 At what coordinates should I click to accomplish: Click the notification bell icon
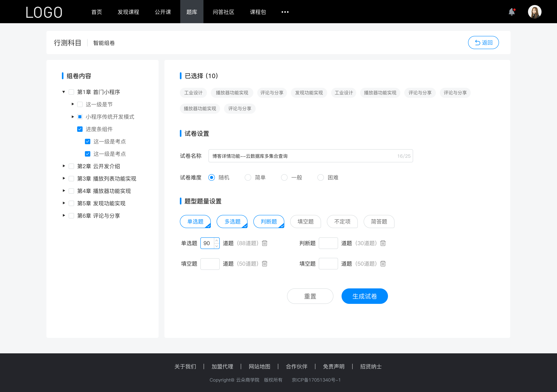coord(513,11)
